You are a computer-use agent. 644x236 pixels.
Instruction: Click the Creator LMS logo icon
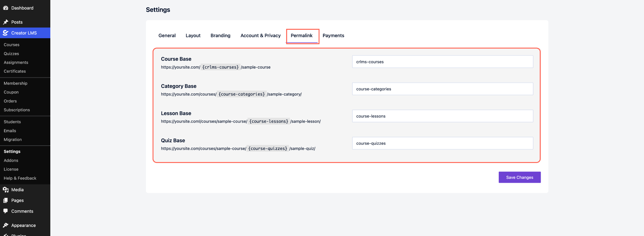(x=5, y=33)
